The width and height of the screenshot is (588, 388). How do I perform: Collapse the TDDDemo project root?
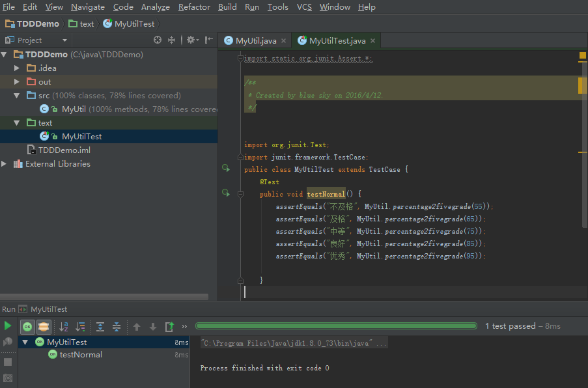pos(4,54)
